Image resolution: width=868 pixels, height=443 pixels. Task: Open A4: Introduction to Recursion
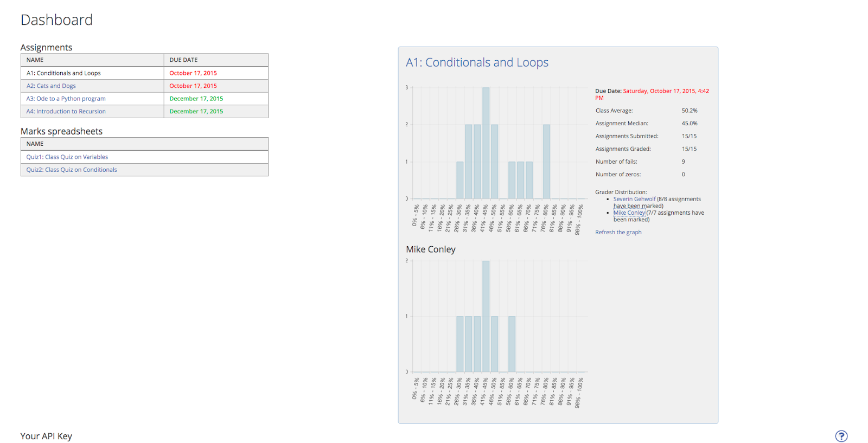pos(66,111)
